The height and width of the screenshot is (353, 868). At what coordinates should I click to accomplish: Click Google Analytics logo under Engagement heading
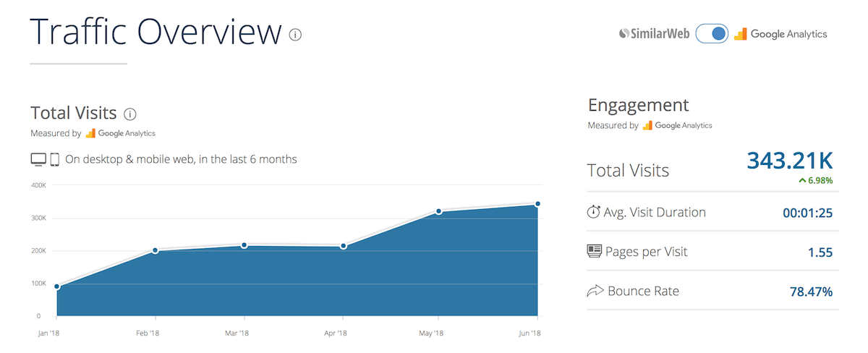click(677, 125)
